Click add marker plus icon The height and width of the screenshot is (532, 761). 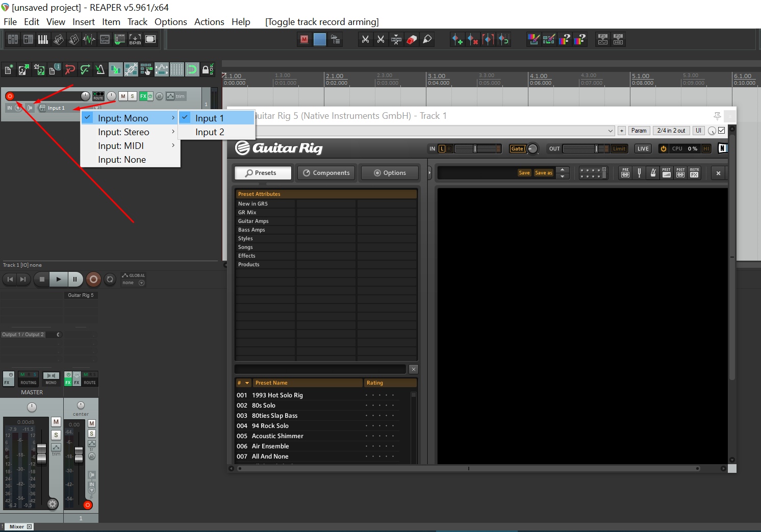(458, 39)
